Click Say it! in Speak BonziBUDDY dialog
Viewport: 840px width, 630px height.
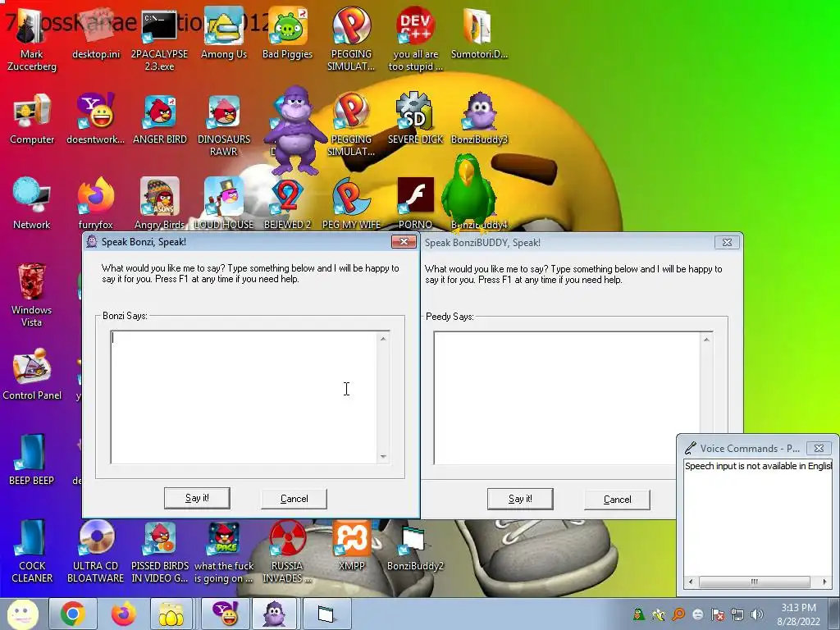tap(520, 500)
